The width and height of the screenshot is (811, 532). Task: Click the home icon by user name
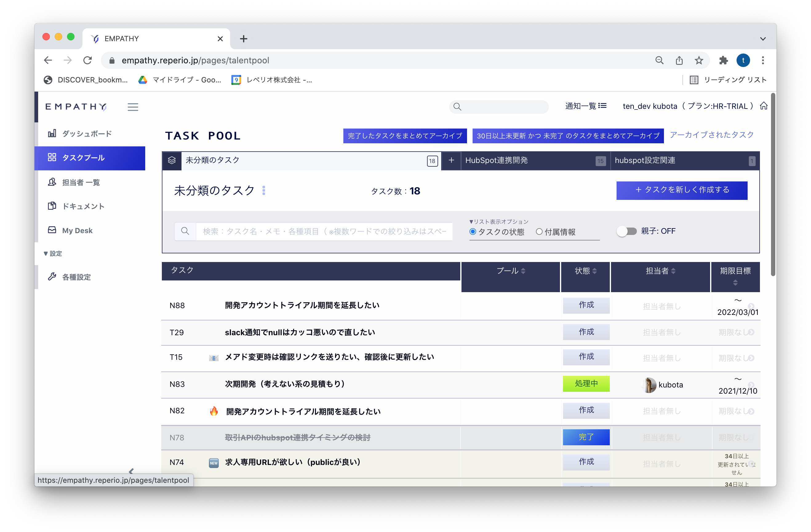763,106
